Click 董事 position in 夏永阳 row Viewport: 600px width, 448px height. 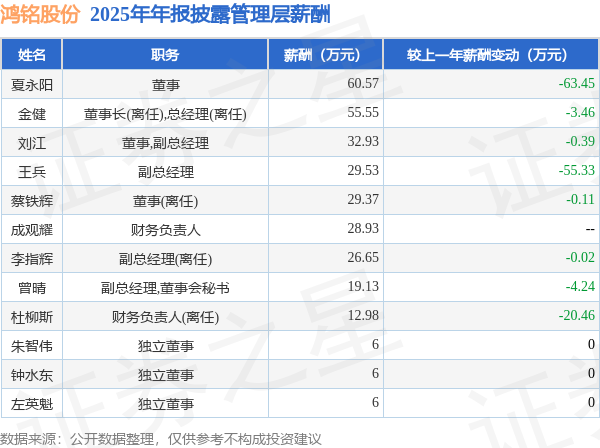click(165, 85)
